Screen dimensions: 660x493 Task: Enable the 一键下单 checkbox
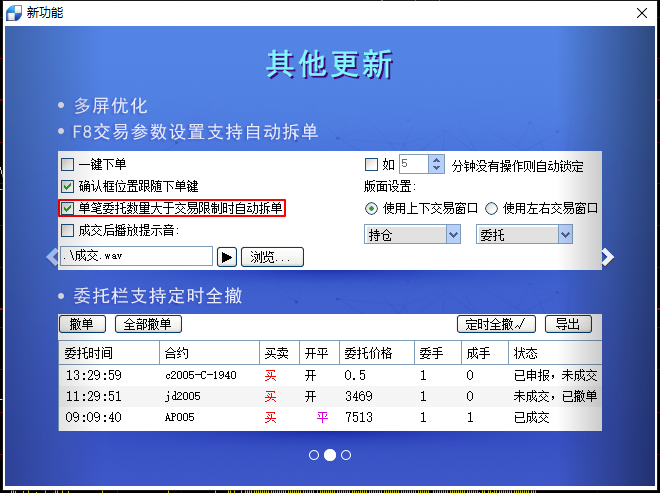[68, 165]
